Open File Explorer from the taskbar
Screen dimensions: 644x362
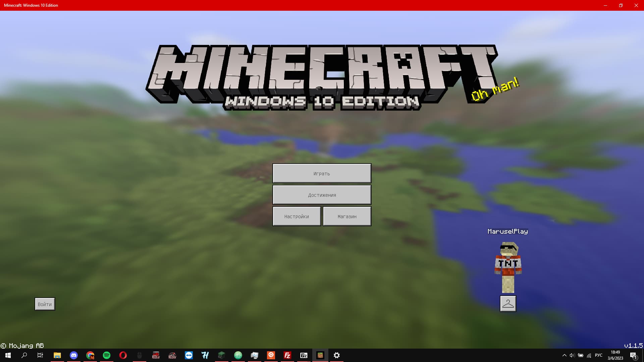(57, 355)
